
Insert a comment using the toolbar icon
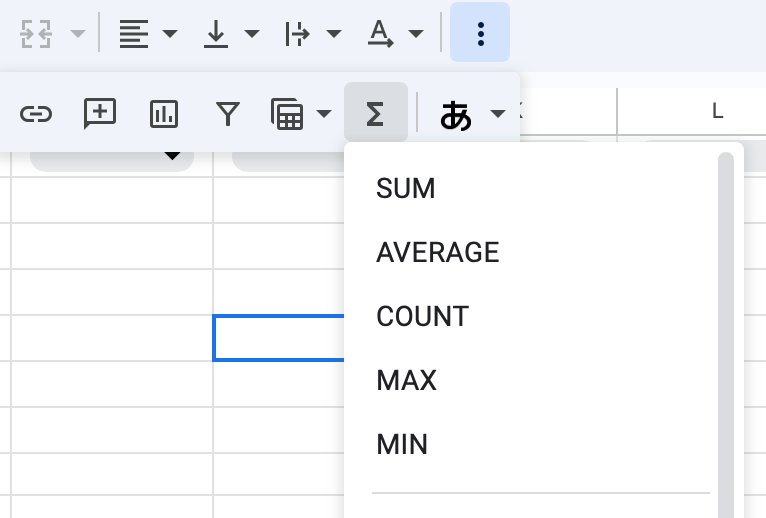100,114
